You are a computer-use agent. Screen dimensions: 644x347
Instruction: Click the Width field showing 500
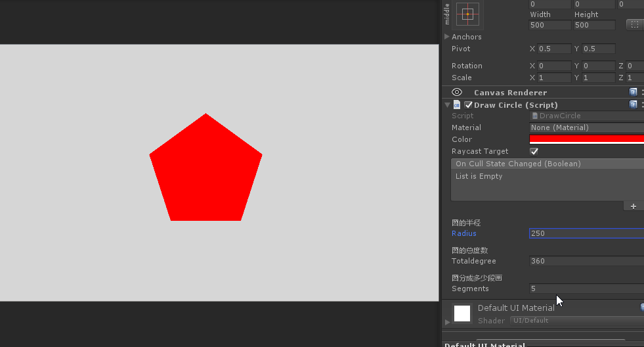550,25
